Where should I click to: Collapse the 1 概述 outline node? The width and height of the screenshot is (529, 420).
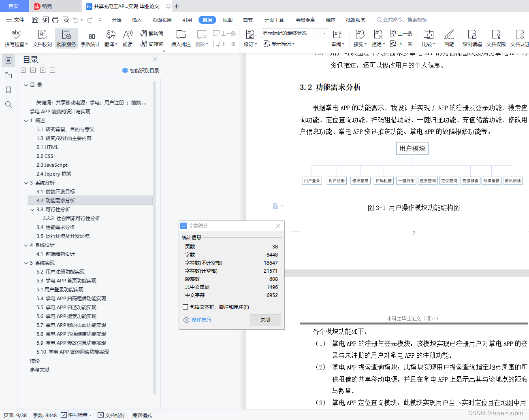[26, 121]
